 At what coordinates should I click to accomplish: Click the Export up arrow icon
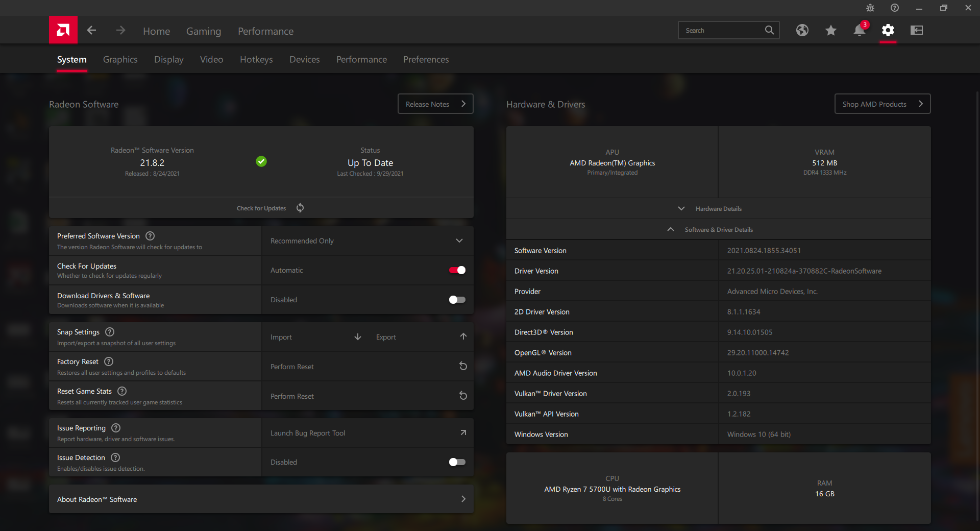(x=463, y=336)
